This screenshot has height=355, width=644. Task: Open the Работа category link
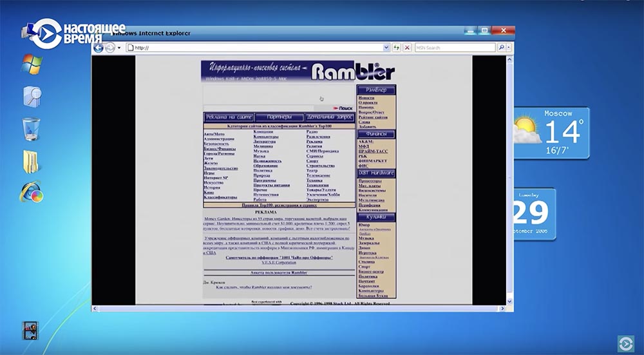point(260,200)
